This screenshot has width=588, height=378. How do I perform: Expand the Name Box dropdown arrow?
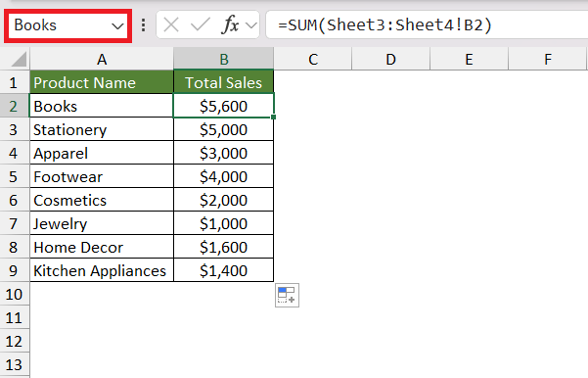pos(117,25)
